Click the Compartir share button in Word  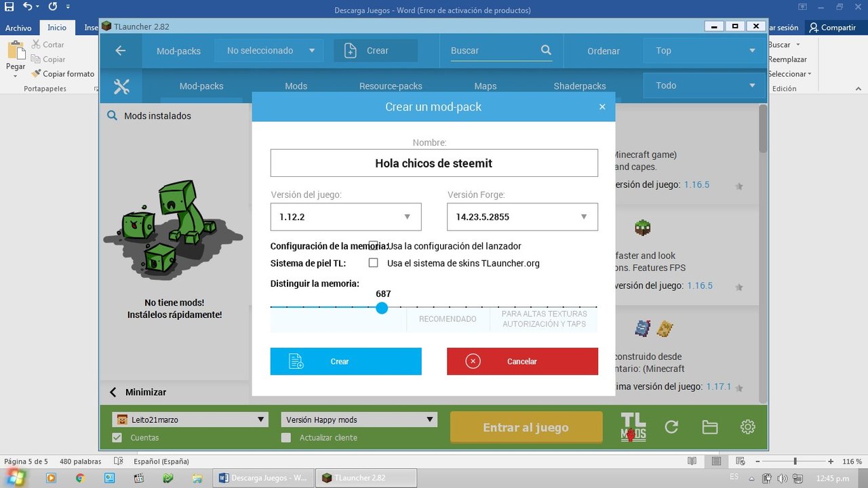point(833,28)
